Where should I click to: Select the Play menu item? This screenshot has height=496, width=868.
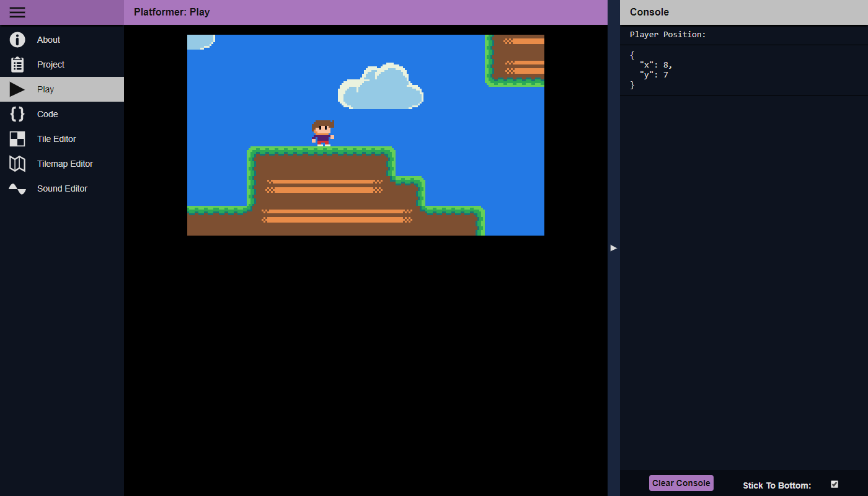coord(62,89)
